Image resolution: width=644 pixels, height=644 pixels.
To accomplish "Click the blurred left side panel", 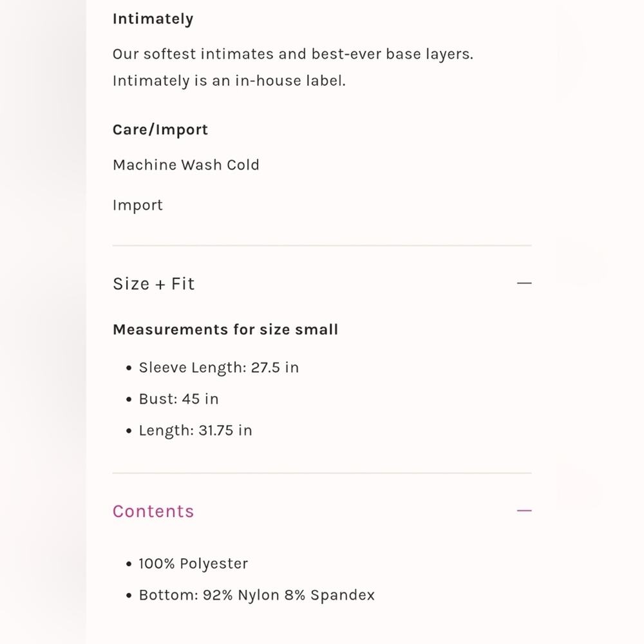I will click(43, 322).
